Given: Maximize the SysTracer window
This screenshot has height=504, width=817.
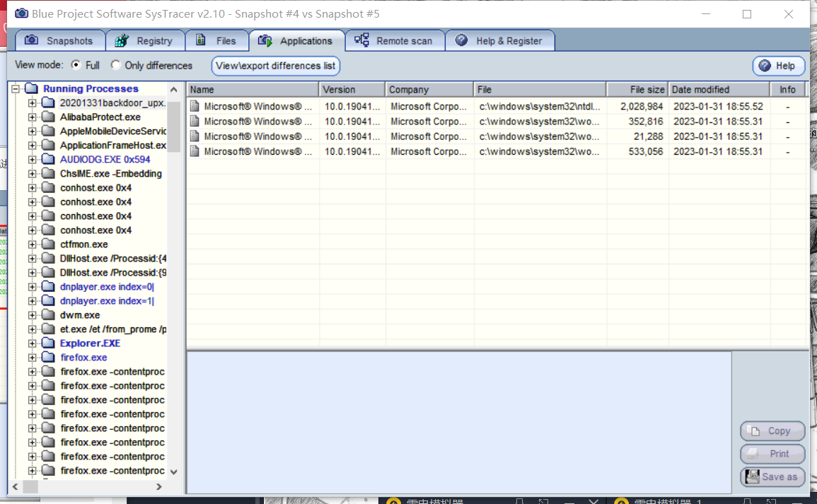Looking at the screenshot, I should point(747,14).
